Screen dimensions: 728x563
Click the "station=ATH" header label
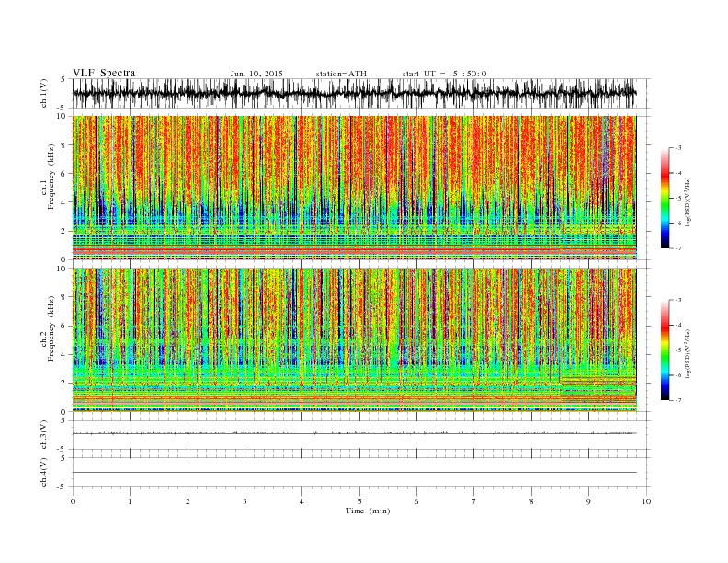[341, 74]
